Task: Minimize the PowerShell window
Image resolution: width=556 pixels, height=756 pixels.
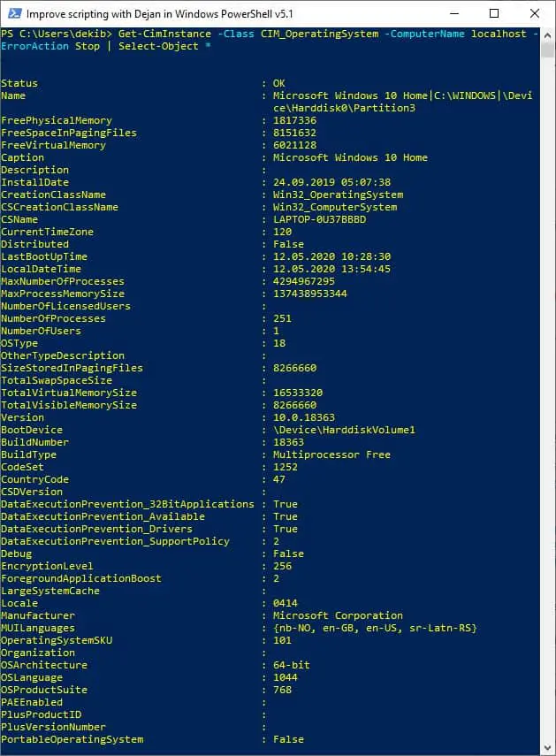Action: click(453, 13)
